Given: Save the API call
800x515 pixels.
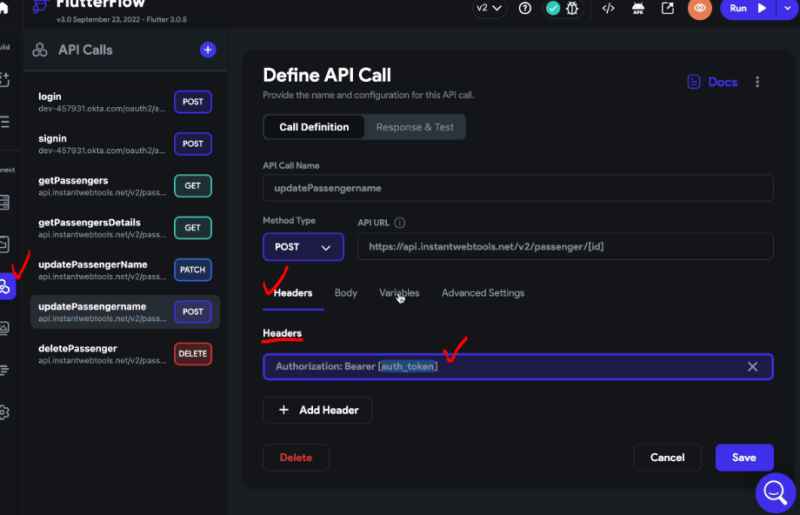Looking at the screenshot, I should [x=744, y=457].
